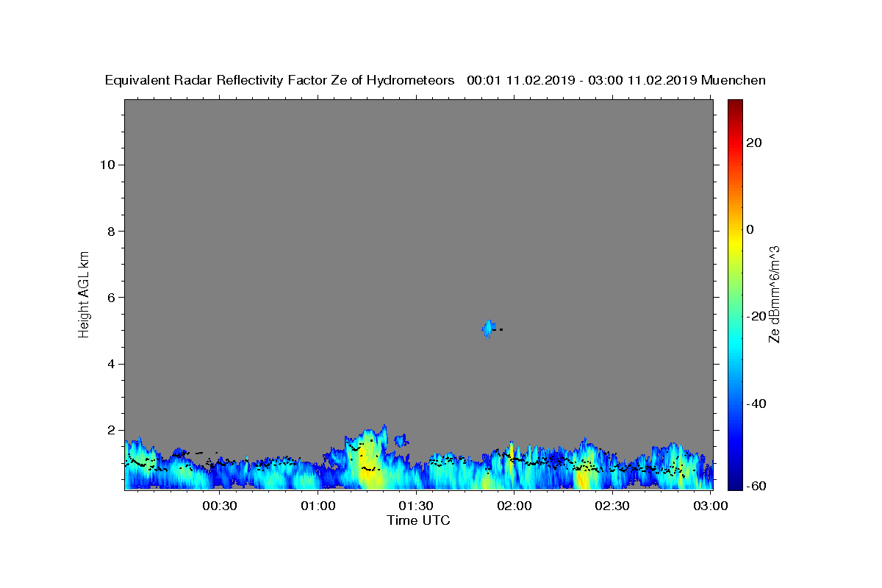Click the 03:00 time tick label

point(711,506)
